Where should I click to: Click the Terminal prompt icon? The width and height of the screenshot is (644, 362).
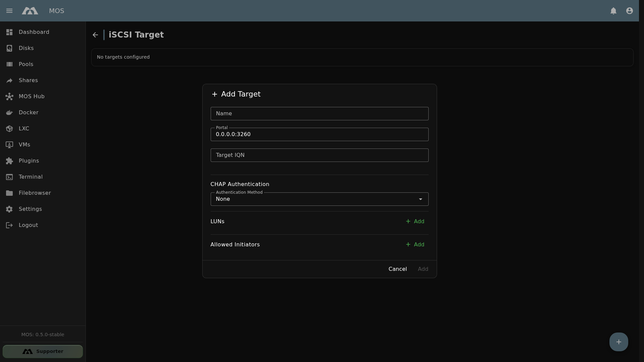(x=9, y=177)
